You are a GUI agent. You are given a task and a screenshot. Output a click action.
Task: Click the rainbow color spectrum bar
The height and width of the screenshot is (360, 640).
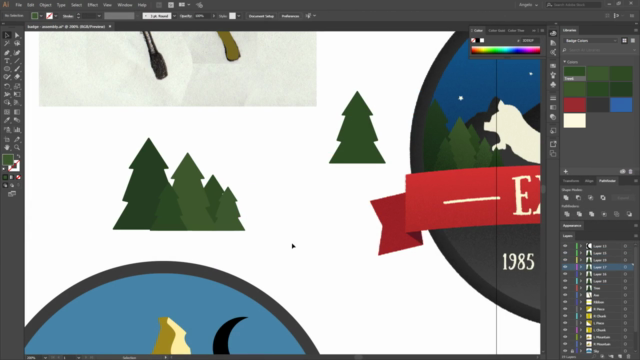505,50
